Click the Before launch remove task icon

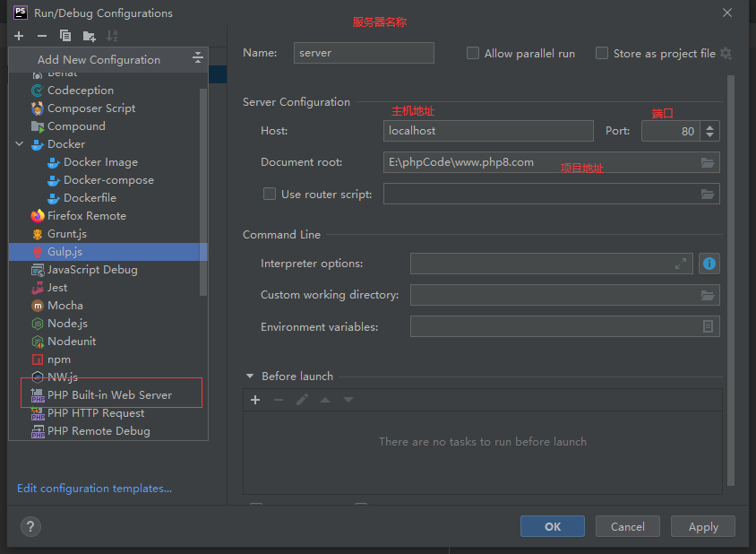click(x=279, y=400)
